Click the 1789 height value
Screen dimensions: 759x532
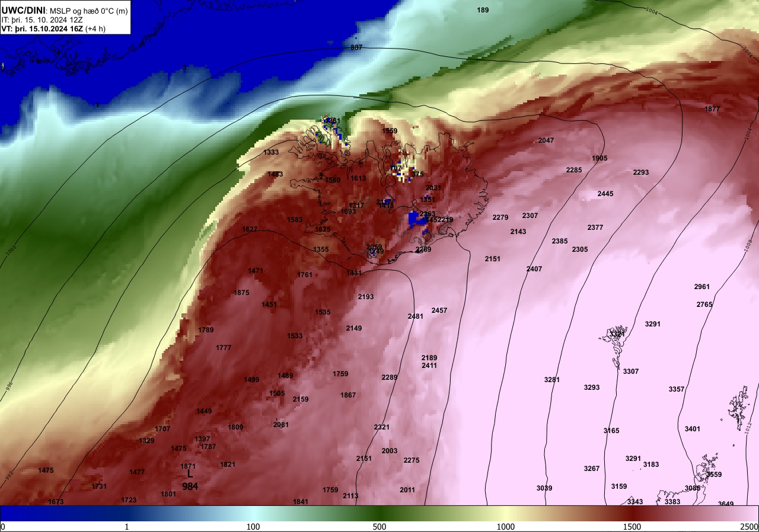(x=206, y=330)
